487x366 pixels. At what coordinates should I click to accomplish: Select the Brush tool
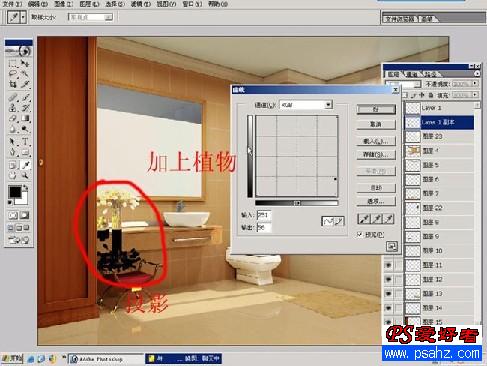pos(25,98)
